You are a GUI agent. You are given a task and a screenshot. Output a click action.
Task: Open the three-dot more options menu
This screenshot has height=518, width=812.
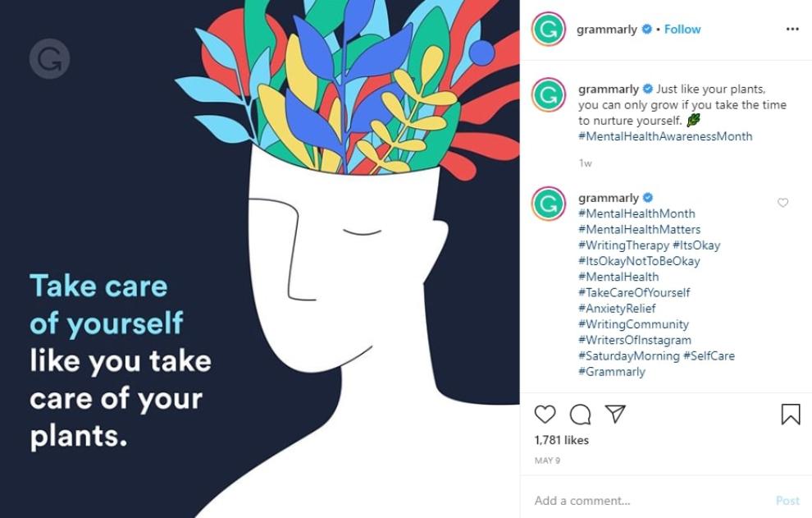(x=792, y=29)
